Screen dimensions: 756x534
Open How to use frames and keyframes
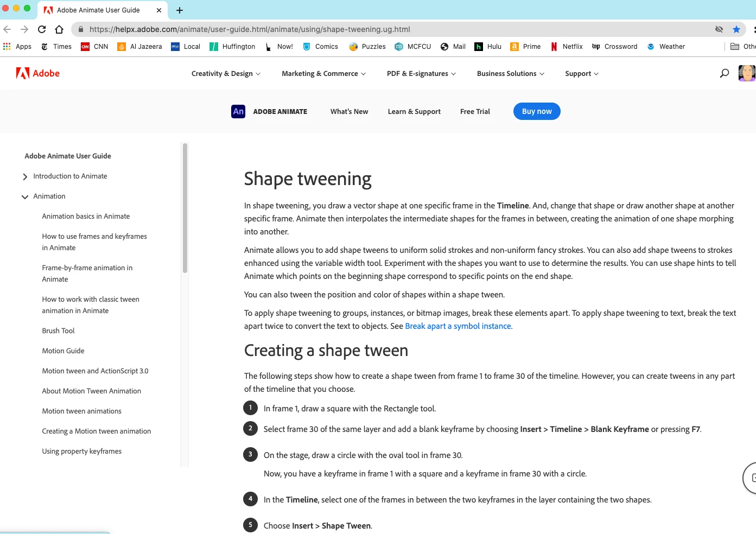94,242
